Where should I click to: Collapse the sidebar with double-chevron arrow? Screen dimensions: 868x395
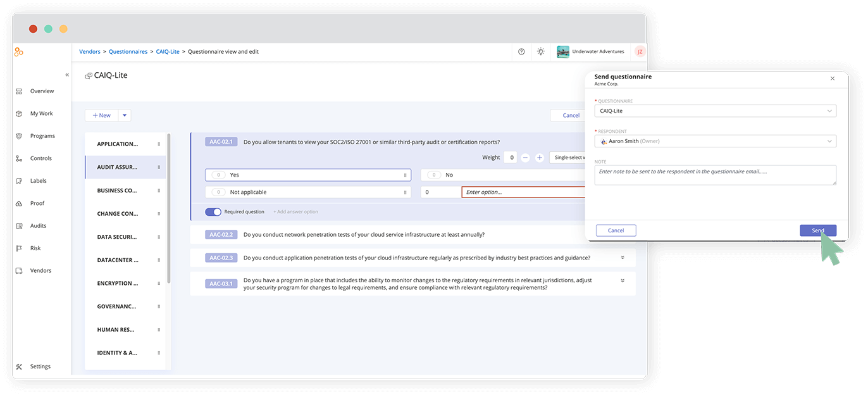[66, 74]
